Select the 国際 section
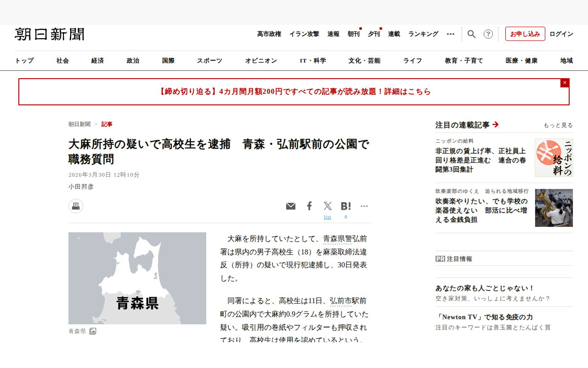588x368 pixels. (x=168, y=61)
